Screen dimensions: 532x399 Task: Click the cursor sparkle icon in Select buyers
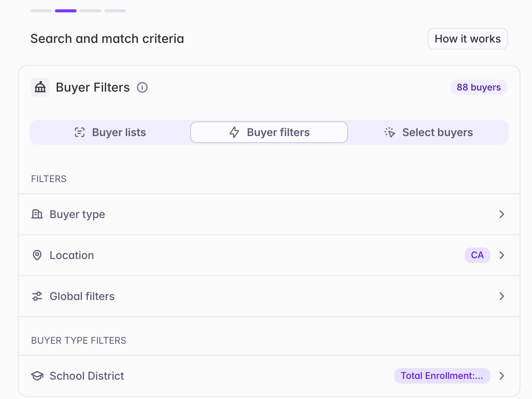tap(390, 132)
